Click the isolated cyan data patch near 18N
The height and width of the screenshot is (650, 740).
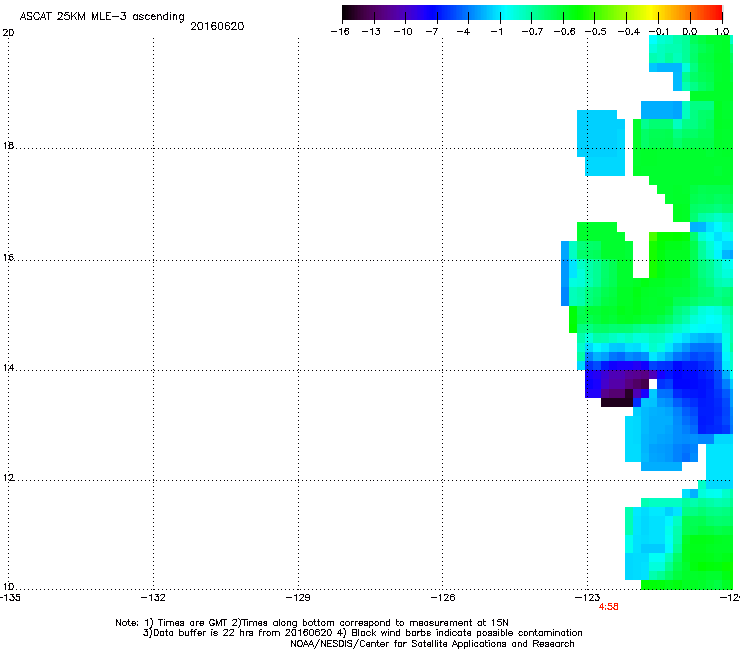601,143
